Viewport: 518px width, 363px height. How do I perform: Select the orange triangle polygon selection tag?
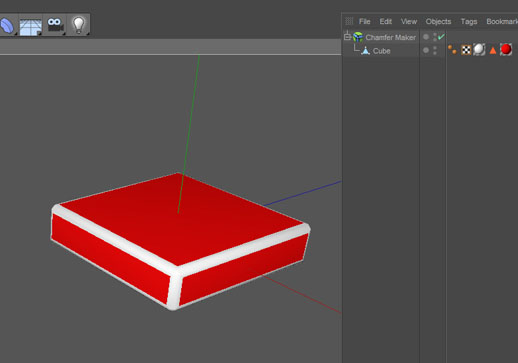point(493,50)
